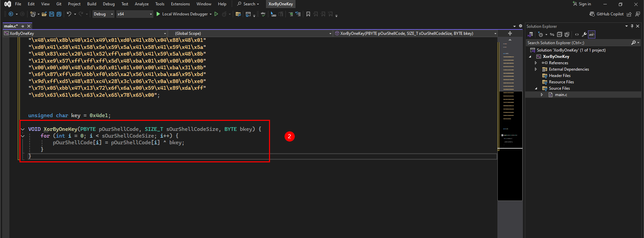This screenshot has width=644, height=238.
Task: Toggle Solution and Folder views icon
Action: [x=530, y=34]
